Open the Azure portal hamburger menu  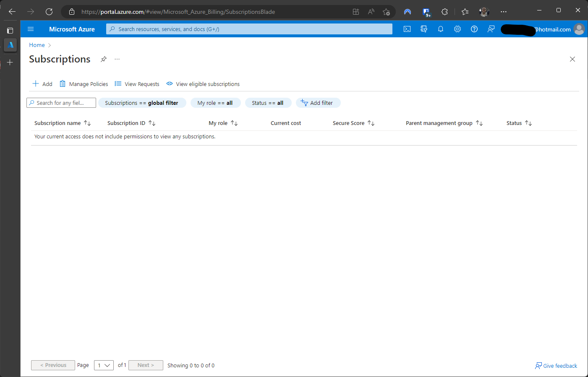31,29
